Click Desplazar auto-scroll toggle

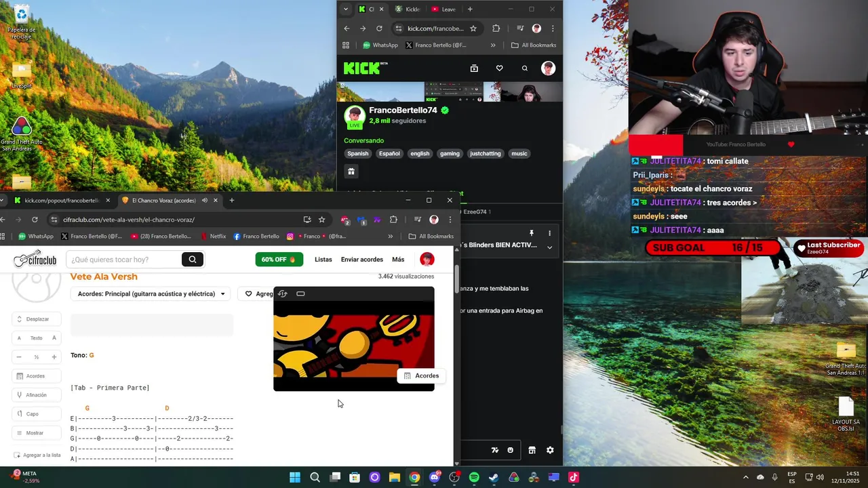pos(37,319)
